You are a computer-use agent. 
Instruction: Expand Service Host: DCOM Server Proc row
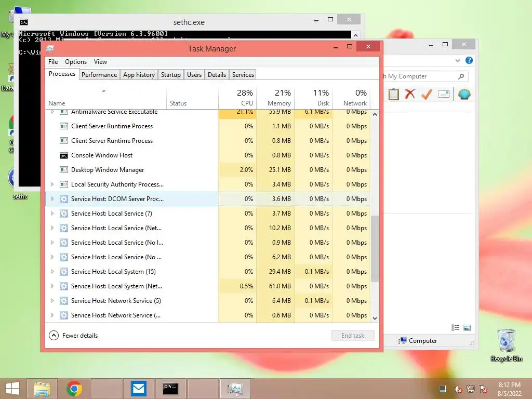tap(52, 199)
